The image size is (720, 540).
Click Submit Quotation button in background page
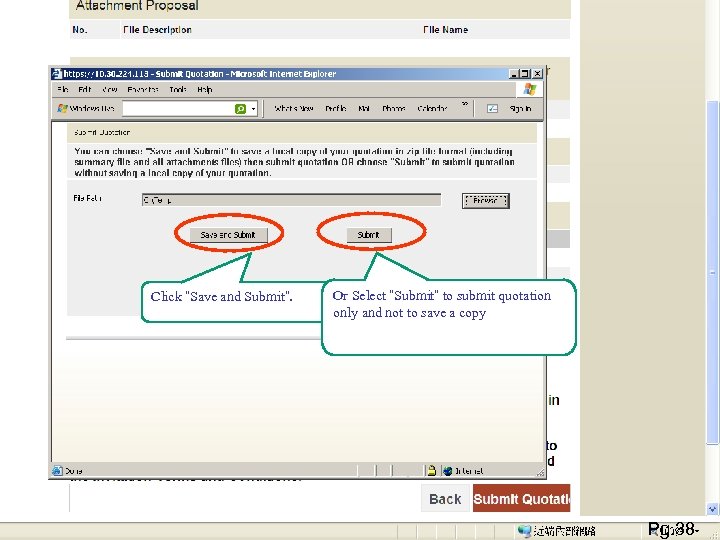(x=522, y=499)
